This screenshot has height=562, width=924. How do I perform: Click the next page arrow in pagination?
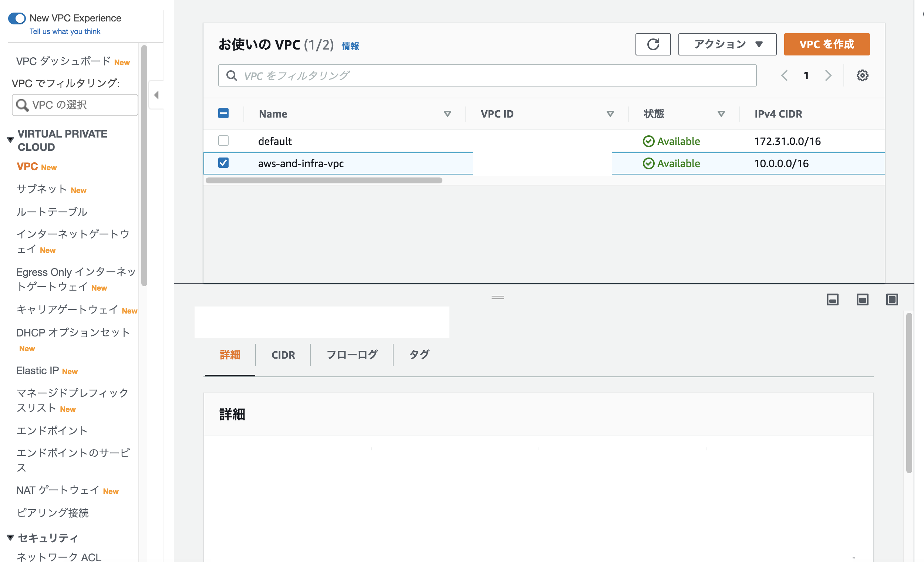tap(829, 75)
